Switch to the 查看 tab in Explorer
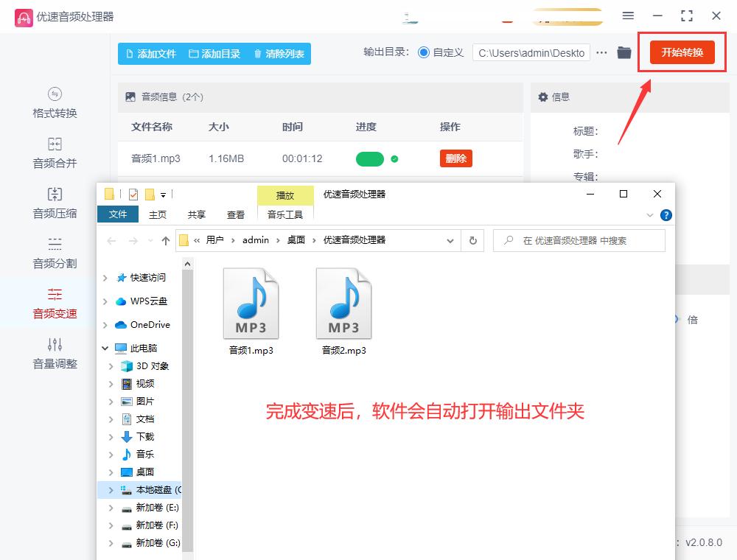The height and width of the screenshot is (560, 737). (236, 214)
